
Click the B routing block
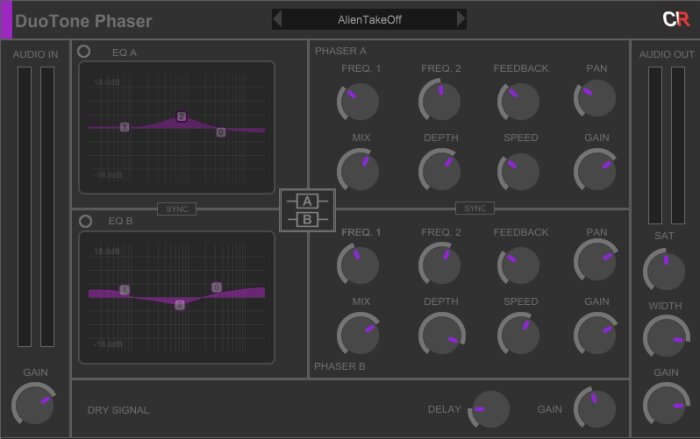pyautogui.click(x=307, y=220)
